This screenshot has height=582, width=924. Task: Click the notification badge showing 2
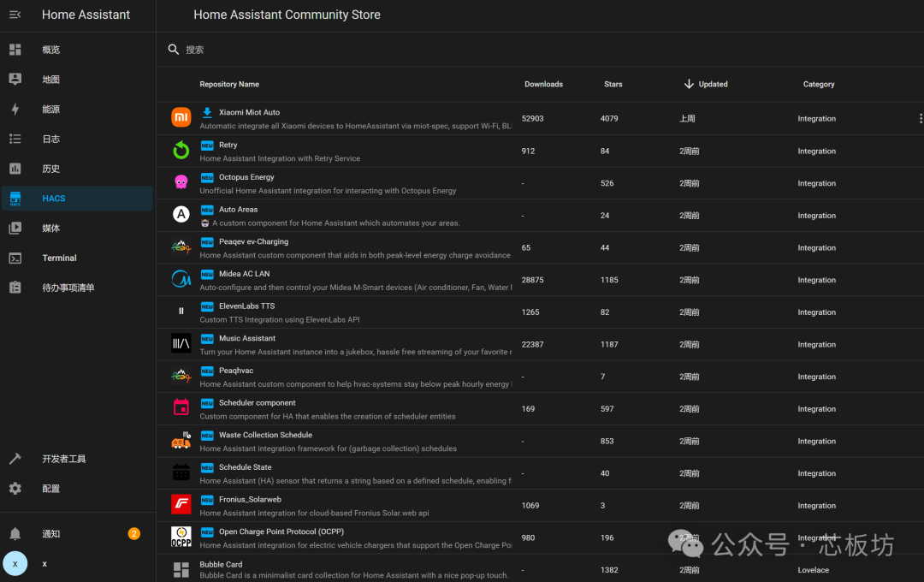point(133,534)
